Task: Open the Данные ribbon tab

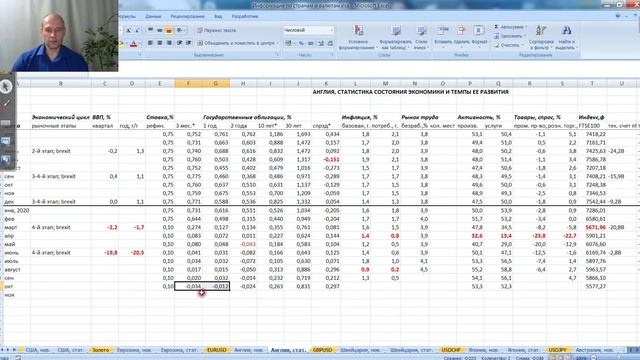Action: click(153, 16)
